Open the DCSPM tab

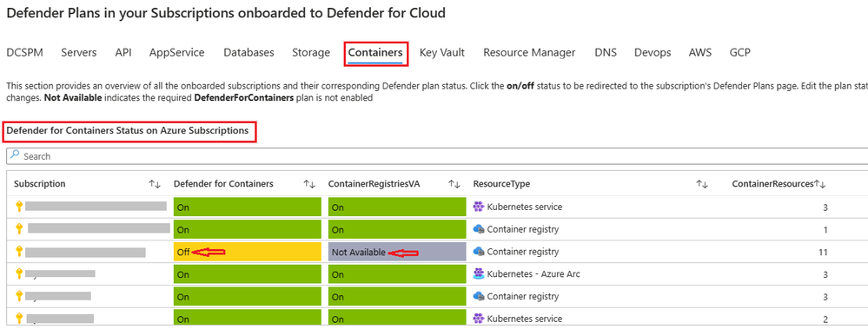(25, 53)
